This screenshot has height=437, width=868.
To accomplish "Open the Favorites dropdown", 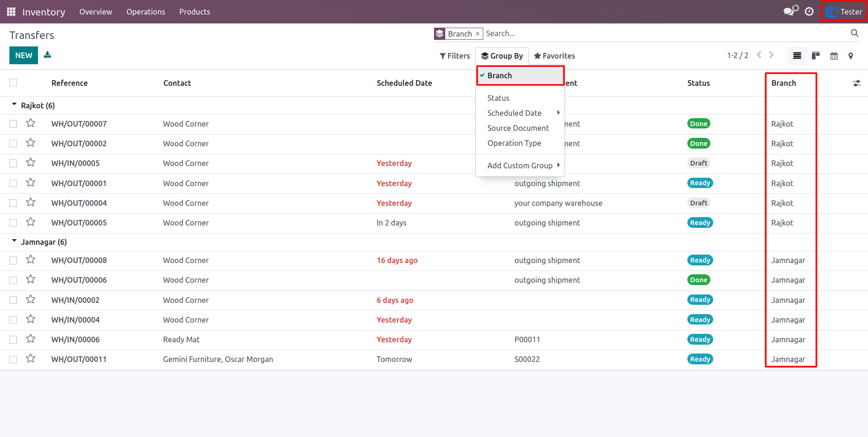I will [554, 56].
